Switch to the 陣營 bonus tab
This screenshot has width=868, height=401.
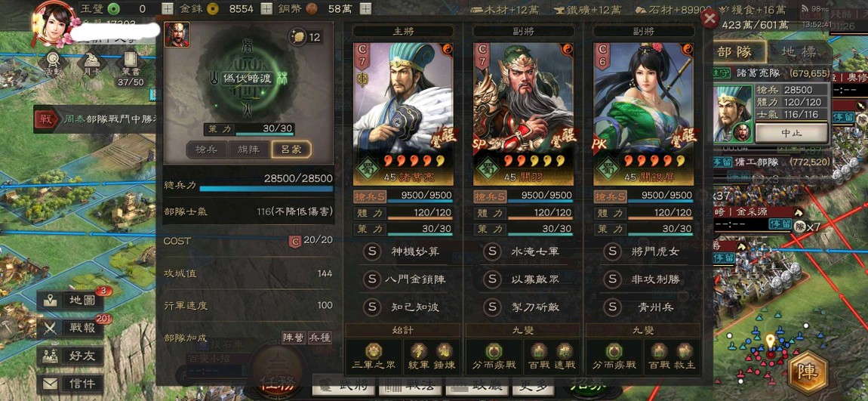click(x=294, y=338)
